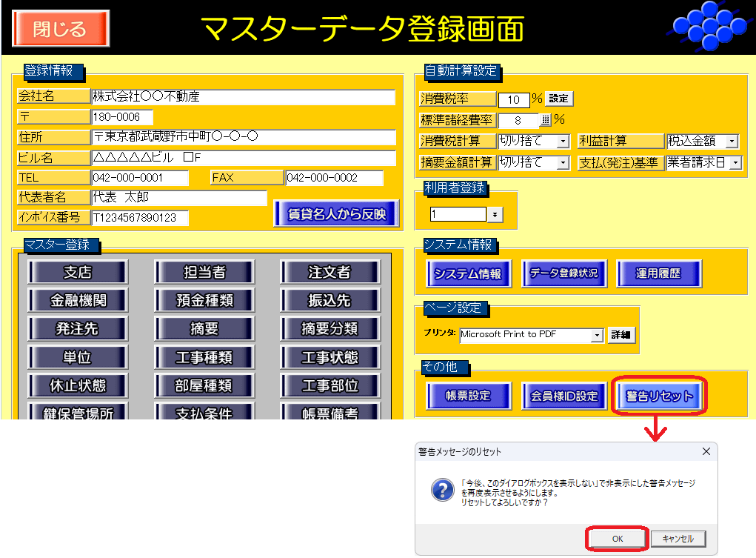Open the 摘要金額計算 dropdown
756x558 pixels.
point(563,162)
